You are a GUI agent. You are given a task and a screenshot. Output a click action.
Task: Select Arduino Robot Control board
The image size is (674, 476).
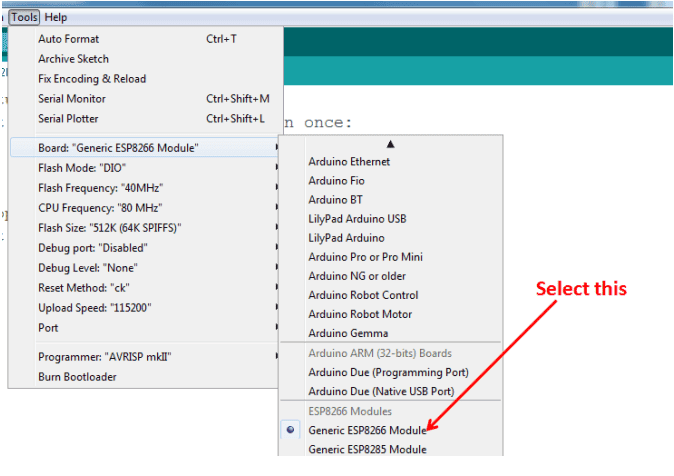391,295
